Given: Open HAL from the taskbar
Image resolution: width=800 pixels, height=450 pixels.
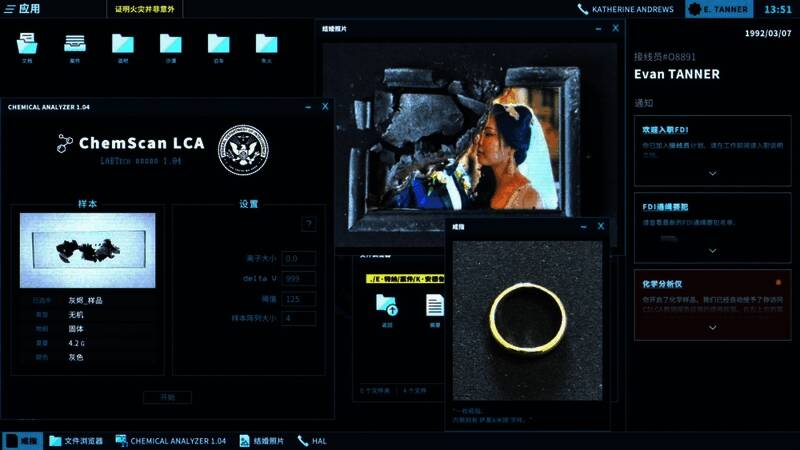Looking at the screenshot, I should click(x=312, y=440).
